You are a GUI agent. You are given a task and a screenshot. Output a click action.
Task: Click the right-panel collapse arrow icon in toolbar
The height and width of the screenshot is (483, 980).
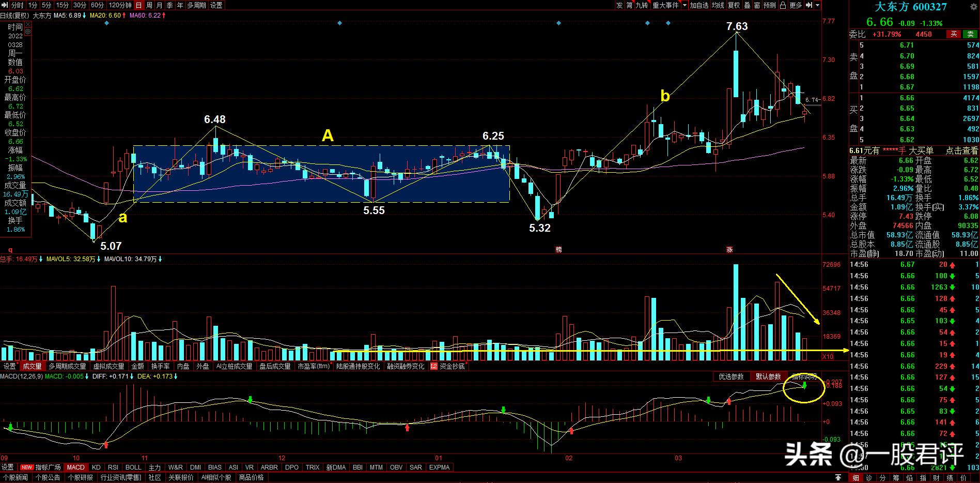tap(808, 5)
